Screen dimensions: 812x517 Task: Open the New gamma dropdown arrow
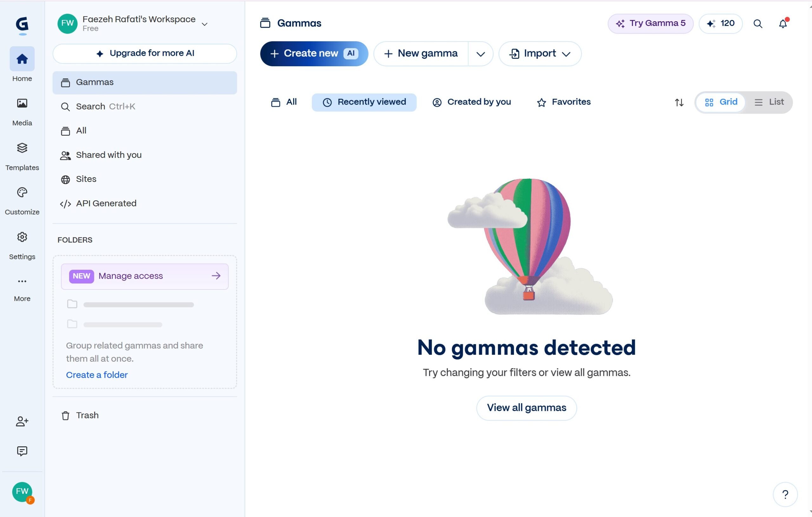point(481,54)
